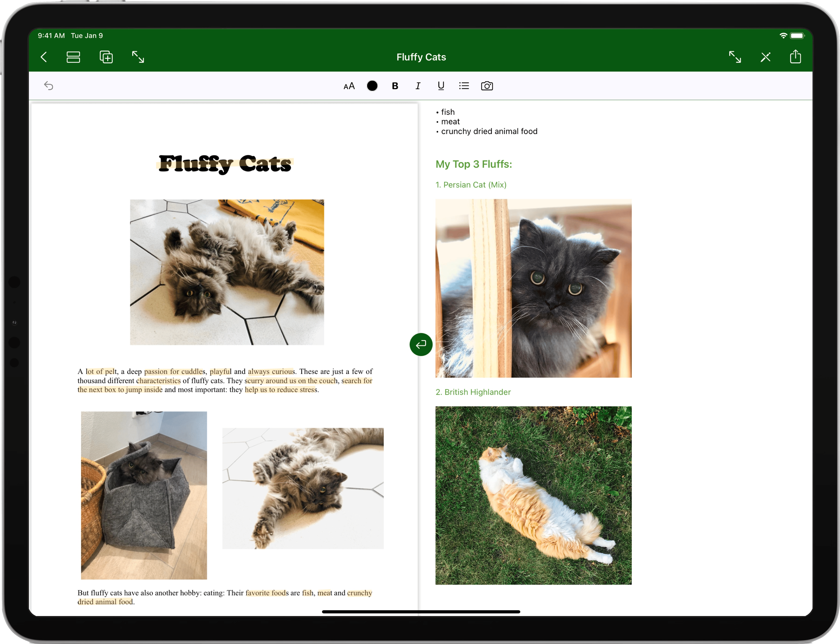Tap the orange cat on grass photo
Image resolution: width=840 pixels, height=644 pixels.
click(533, 495)
